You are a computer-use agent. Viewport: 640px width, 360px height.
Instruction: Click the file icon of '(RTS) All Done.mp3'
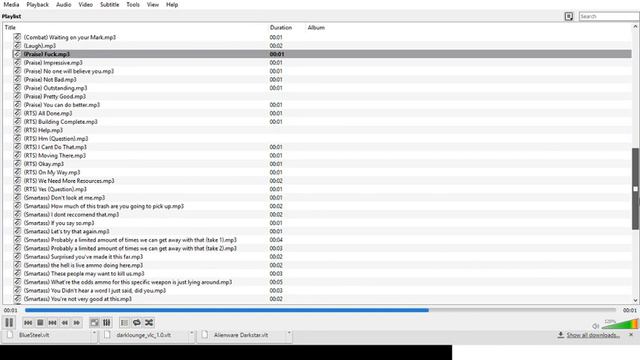pyautogui.click(x=17, y=113)
